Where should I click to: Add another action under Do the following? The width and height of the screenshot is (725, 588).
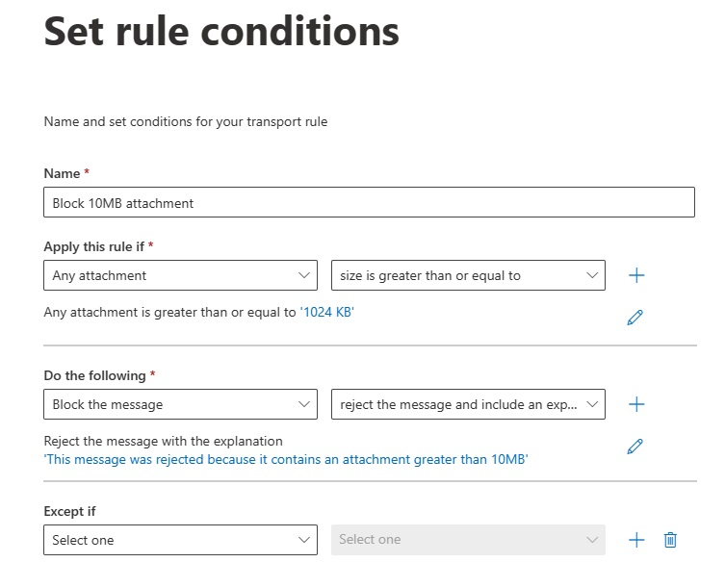point(635,404)
